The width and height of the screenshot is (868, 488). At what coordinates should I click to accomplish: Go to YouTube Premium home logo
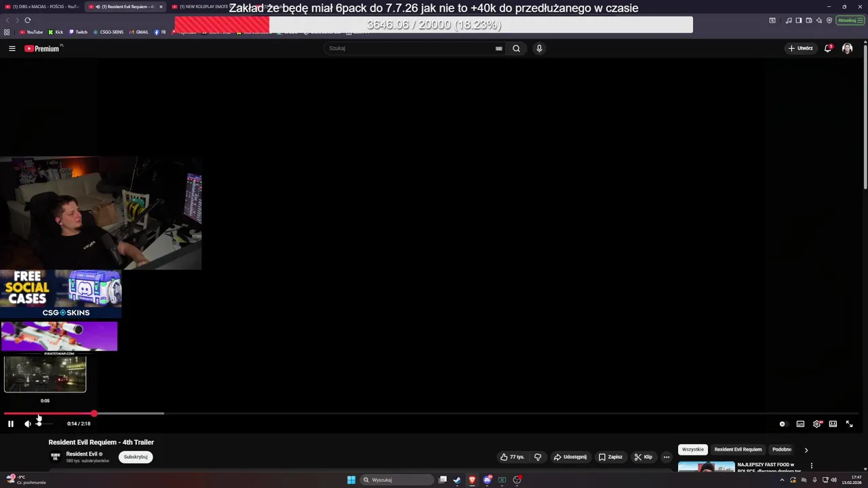click(x=43, y=48)
